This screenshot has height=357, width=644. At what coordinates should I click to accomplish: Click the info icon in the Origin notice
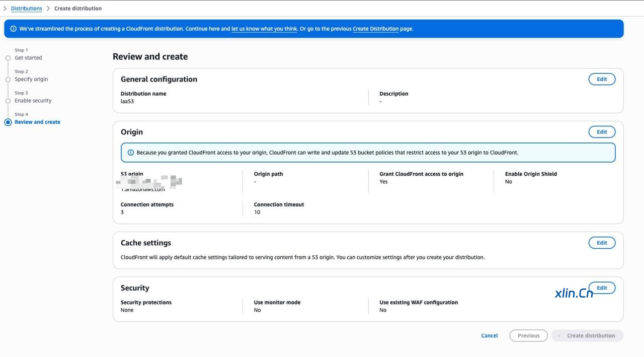tap(131, 153)
